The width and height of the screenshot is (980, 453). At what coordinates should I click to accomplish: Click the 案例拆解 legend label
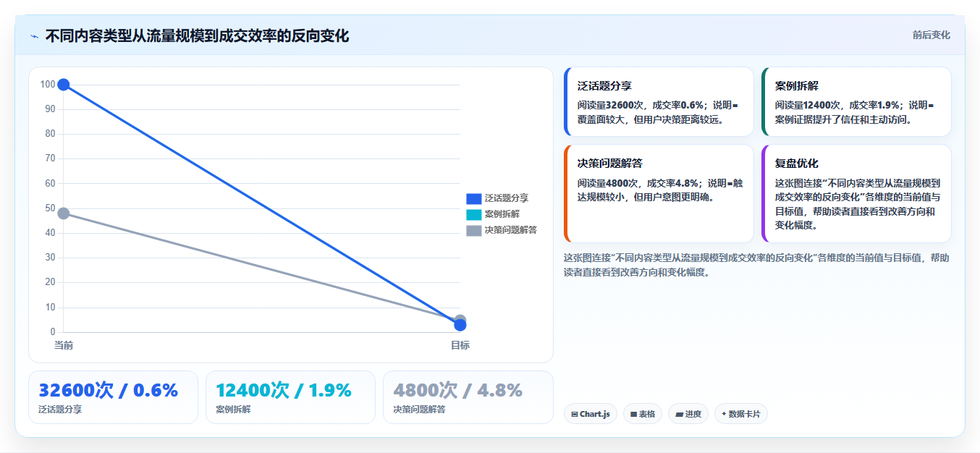[x=502, y=214]
